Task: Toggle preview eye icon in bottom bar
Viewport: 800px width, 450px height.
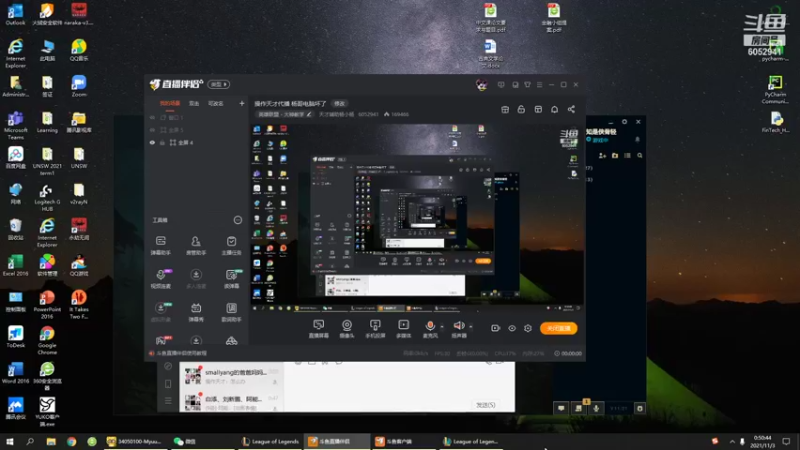Action: [x=512, y=328]
